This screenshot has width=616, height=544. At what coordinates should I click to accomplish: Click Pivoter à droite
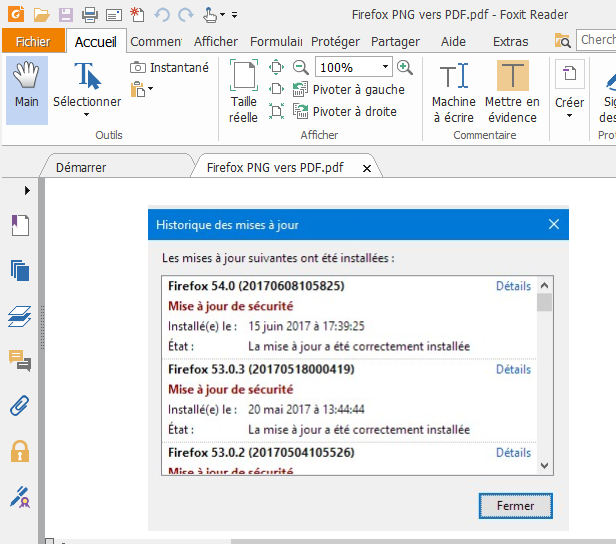(345, 112)
